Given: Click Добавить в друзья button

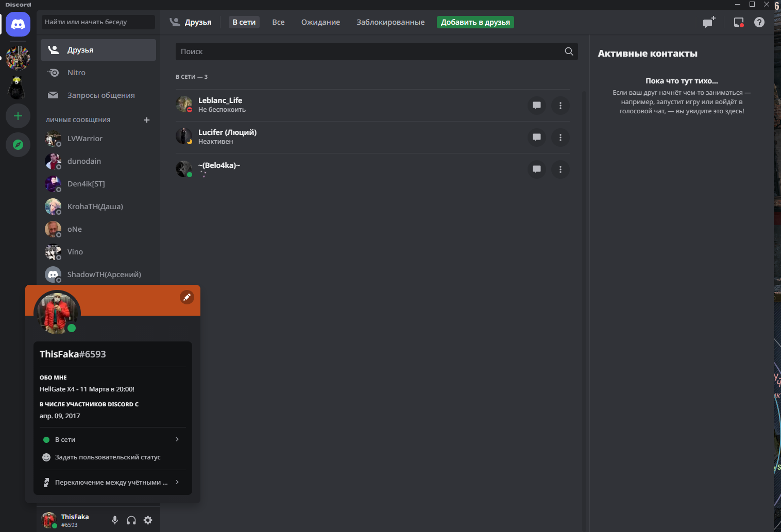Looking at the screenshot, I should point(476,22).
